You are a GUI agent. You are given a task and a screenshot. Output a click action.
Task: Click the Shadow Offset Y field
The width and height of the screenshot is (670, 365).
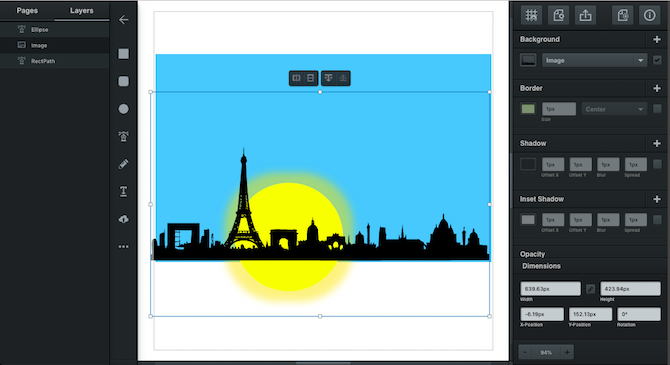pos(580,164)
